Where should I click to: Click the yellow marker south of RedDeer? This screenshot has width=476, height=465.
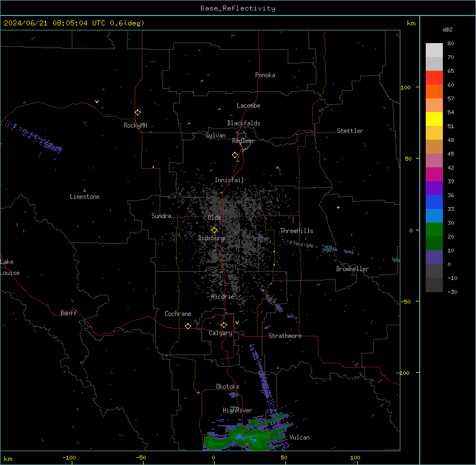tap(235, 155)
